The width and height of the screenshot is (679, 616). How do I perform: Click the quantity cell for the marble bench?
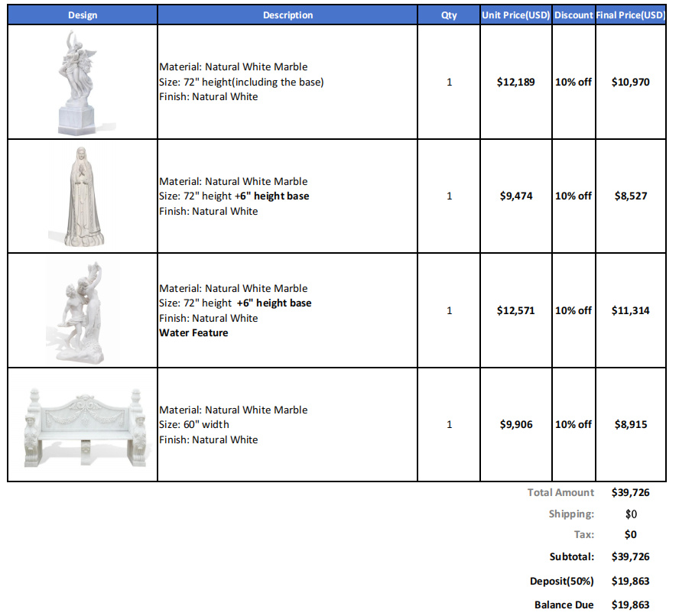[449, 424]
